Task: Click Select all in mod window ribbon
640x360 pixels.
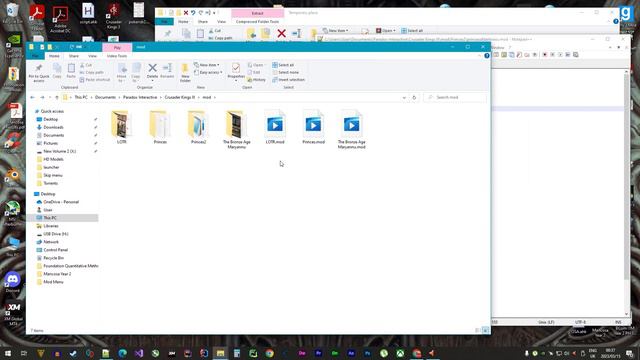Action: pos(283,65)
